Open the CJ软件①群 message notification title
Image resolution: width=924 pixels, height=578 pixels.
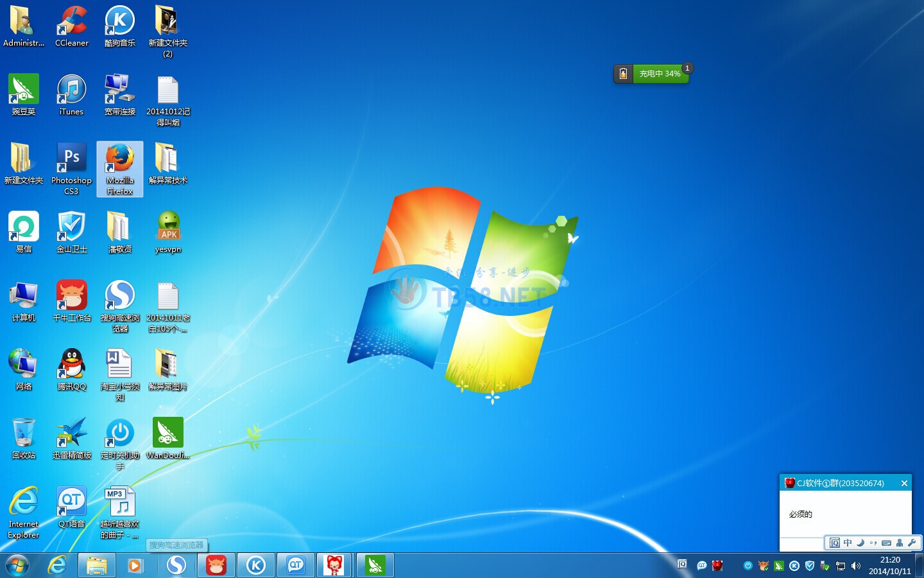click(841, 483)
